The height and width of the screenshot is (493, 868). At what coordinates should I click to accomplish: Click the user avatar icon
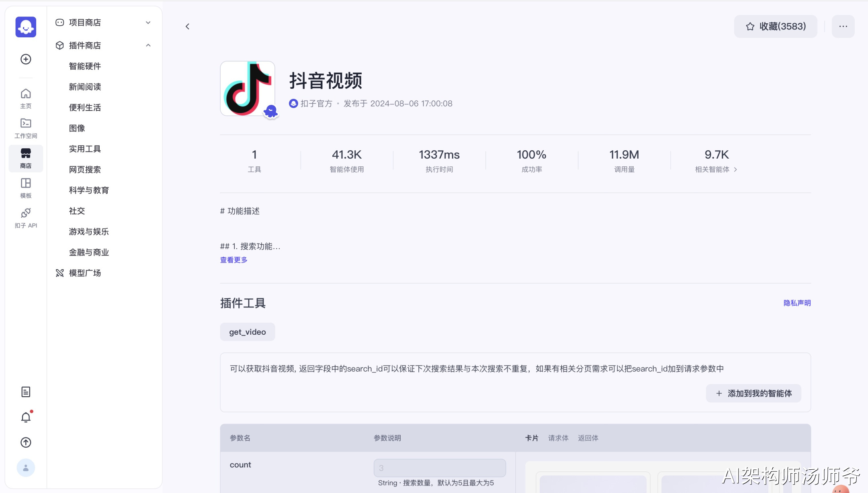(x=26, y=468)
